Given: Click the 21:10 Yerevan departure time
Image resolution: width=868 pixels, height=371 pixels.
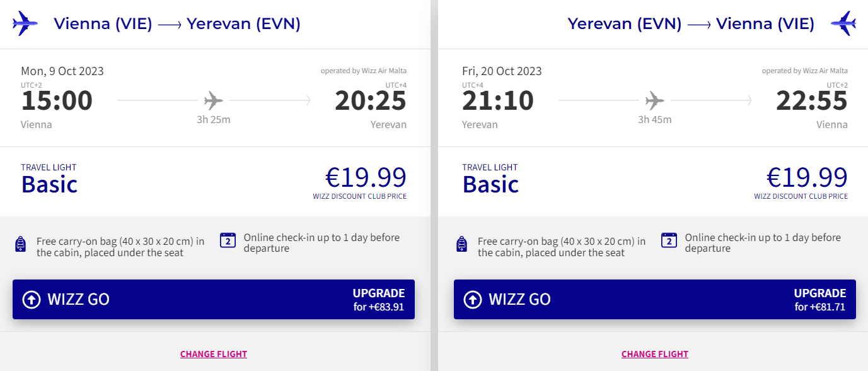Looking at the screenshot, I should pyautogui.click(x=498, y=101).
